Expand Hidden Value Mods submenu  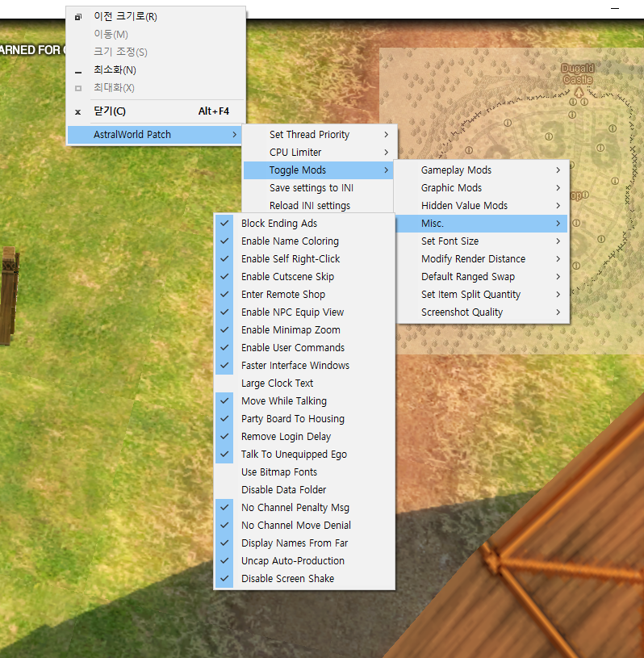[x=482, y=206]
